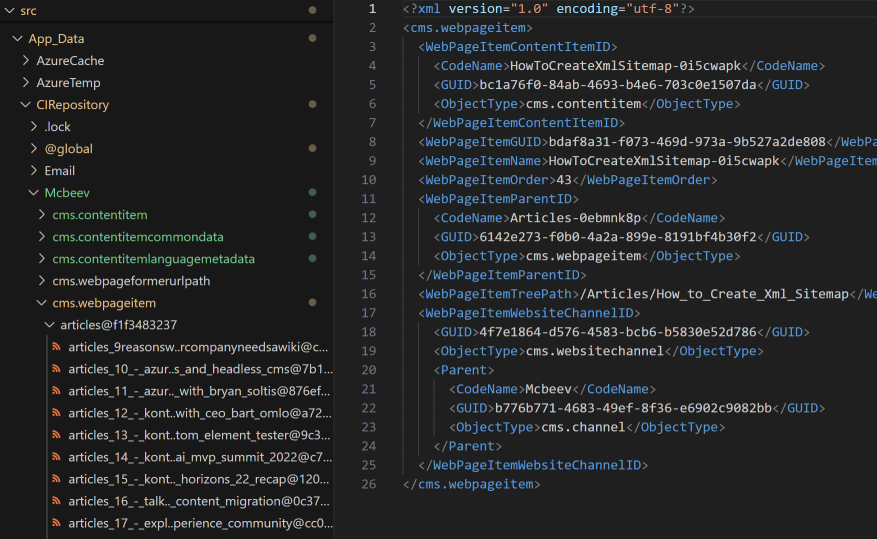Collapse the cms.webpageitem folder chevron

[41, 303]
